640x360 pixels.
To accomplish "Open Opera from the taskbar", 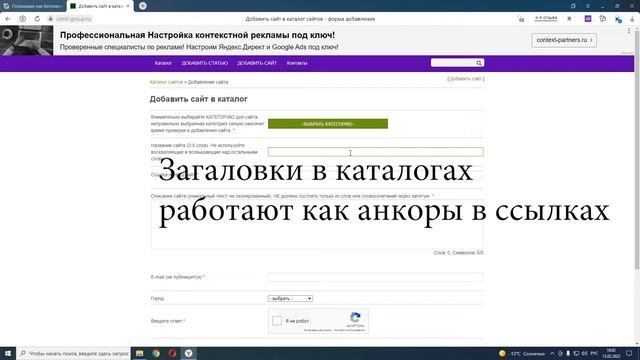I will tap(172, 353).
